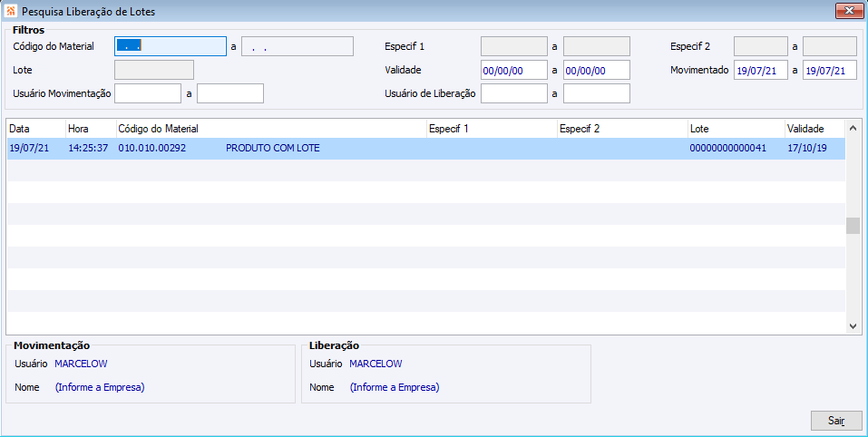The width and height of the screenshot is (868, 437).
Task: Click PRODUTO COM LOTE description
Action: click(x=273, y=149)
